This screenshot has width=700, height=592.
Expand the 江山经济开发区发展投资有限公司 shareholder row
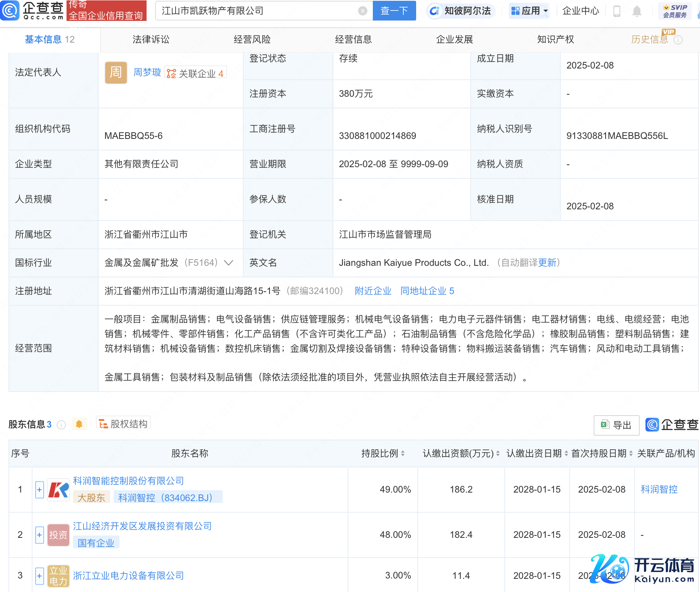[x=39, y=535]
